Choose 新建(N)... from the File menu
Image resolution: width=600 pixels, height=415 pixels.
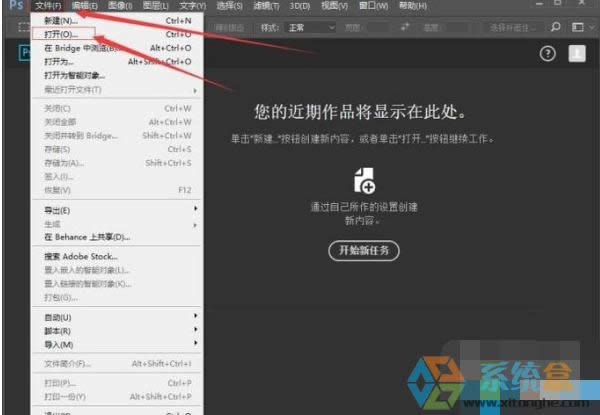[x=61, y=20]
